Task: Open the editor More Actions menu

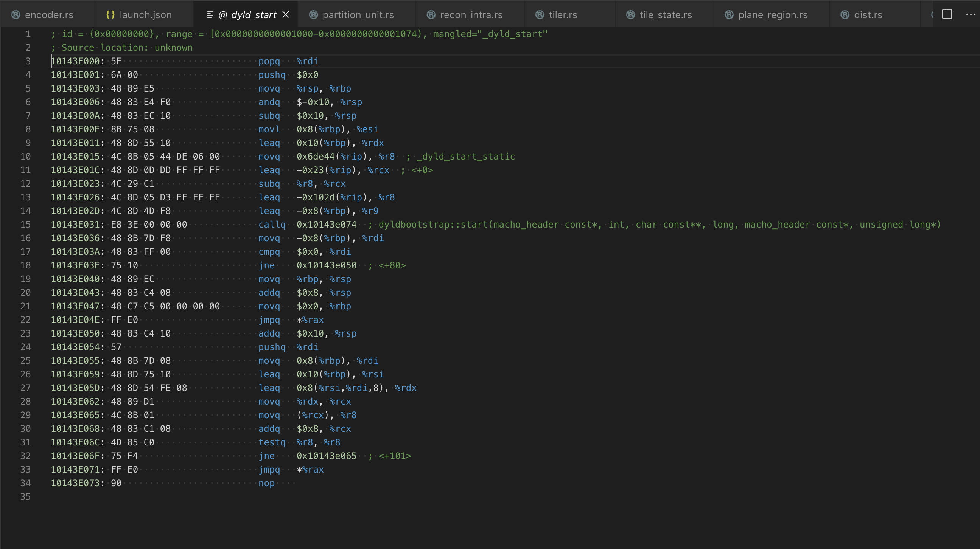Action: [971, 14]
